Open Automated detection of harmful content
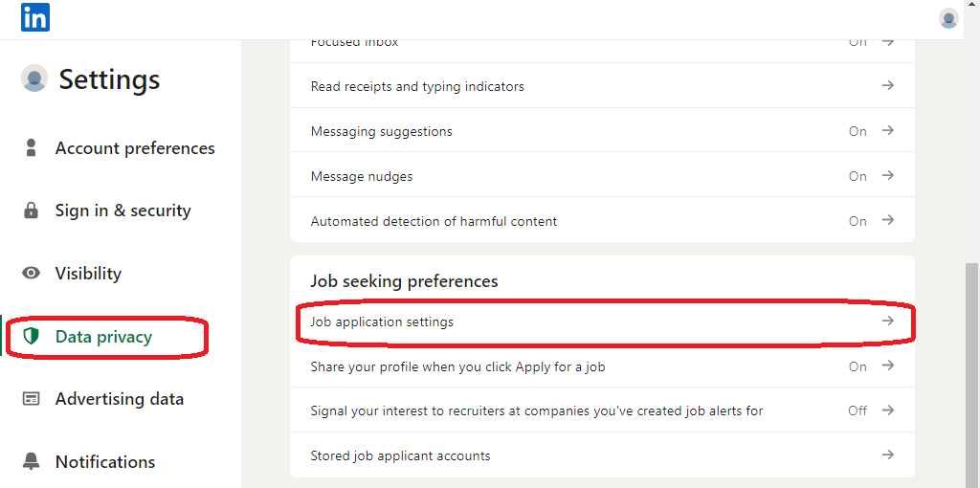The width and height of the screenshot is (980, 488). (x=603, y=221)
